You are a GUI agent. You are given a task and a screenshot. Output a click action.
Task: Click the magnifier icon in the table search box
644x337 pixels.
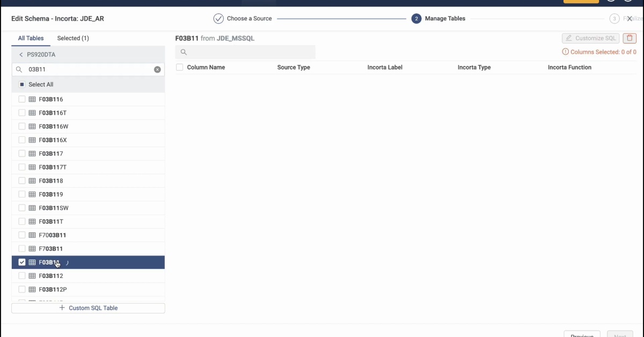point(19,69)
